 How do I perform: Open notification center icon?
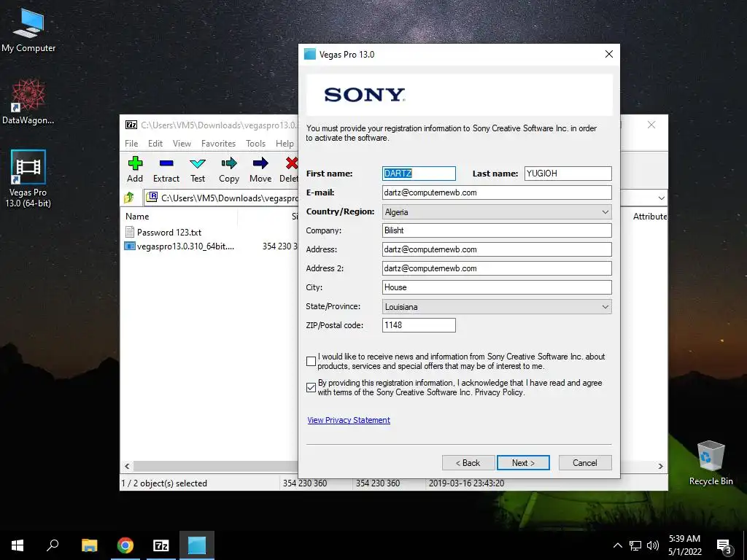point(724,545)
